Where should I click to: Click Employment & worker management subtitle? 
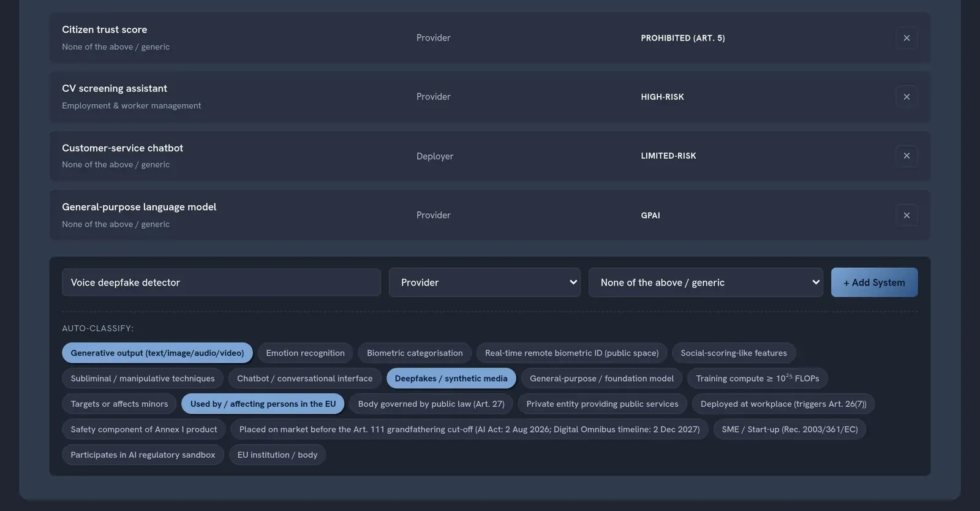click(x=131, y=105)
